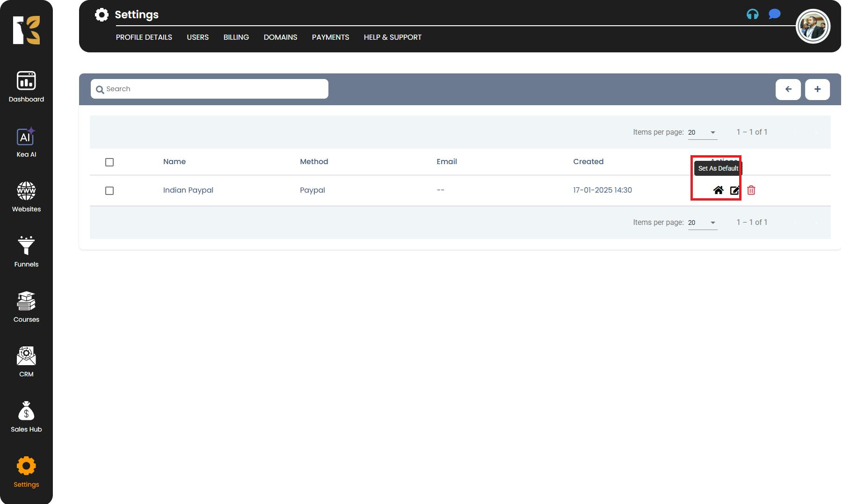Check the Indian Paypal row checkbox

pos(109,191)
